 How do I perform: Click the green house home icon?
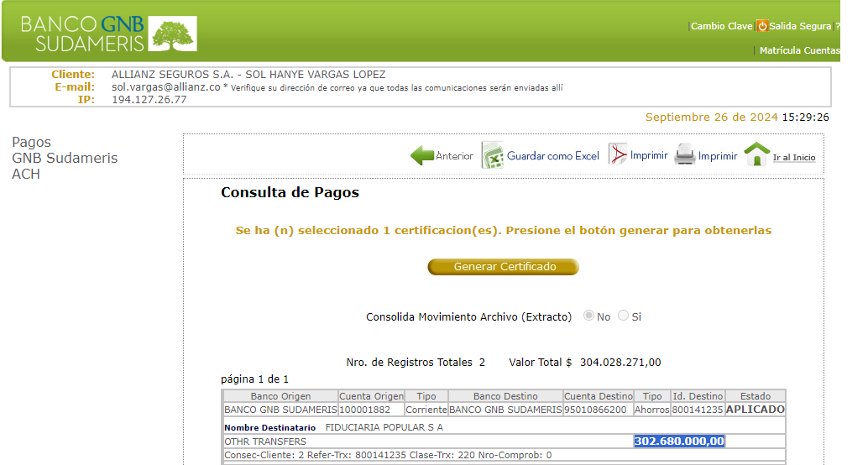pyautogui.click(x=756, y=154)
